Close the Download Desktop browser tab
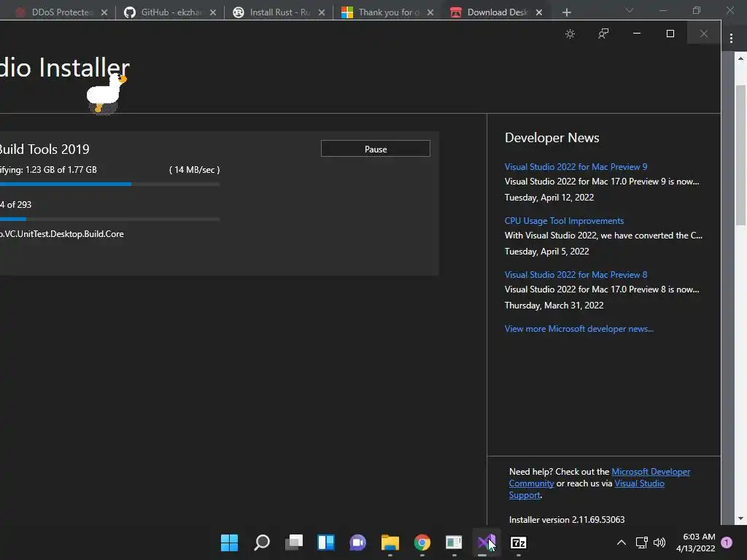 (x=539, y=12)
